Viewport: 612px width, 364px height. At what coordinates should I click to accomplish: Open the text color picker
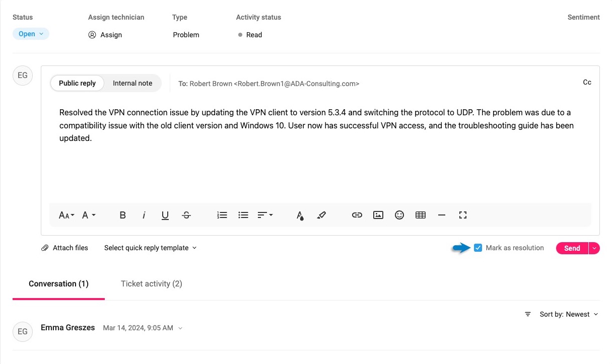(x=300, y=215)
